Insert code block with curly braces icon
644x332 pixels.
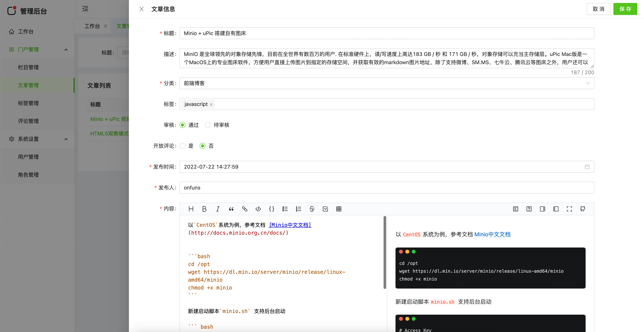(x=271, y=209)
